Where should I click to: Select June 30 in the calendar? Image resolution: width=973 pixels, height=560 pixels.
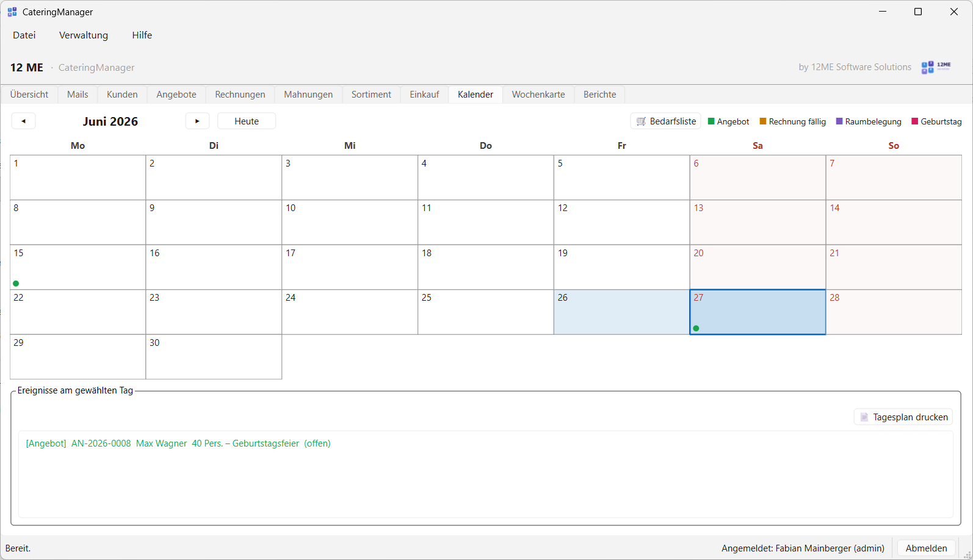click(x=214, y=357)
